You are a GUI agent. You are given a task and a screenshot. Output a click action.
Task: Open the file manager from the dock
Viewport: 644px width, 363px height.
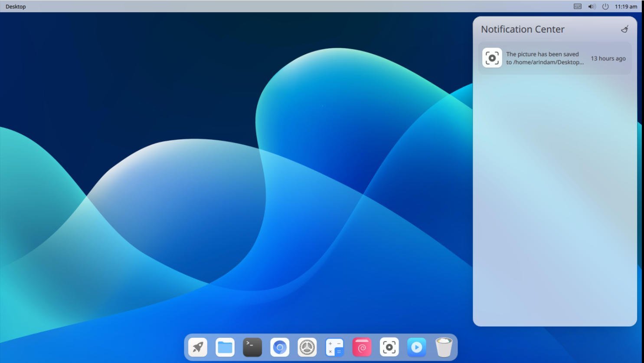(225, 347)
